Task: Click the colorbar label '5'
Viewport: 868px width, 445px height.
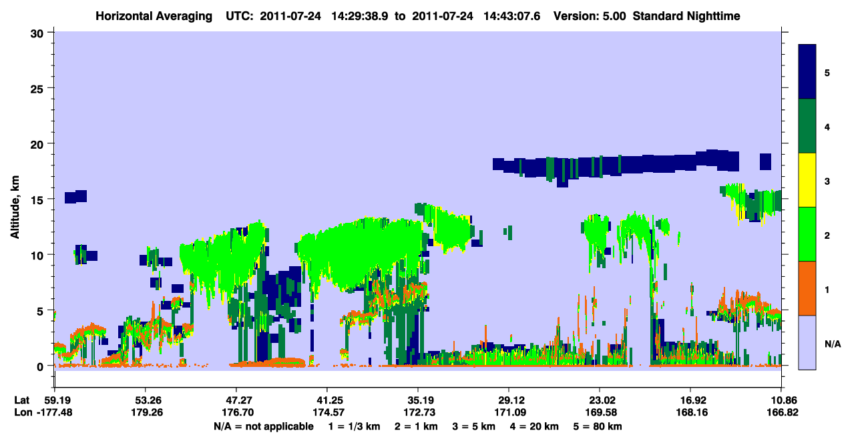Action: 827,72
